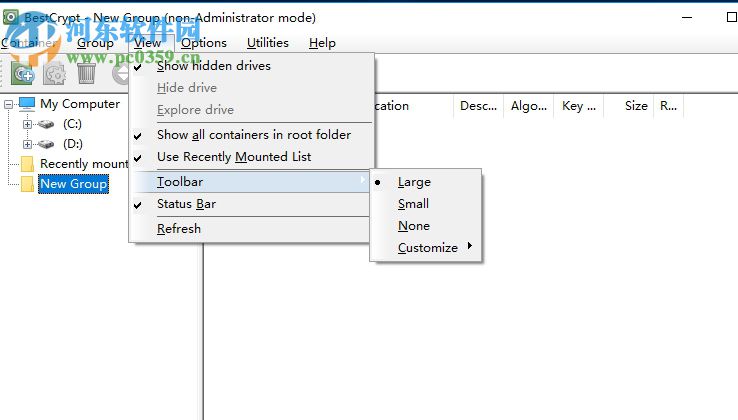738x420 pixels.
Task: Select My Computer in tree
Action: (80, 104)
